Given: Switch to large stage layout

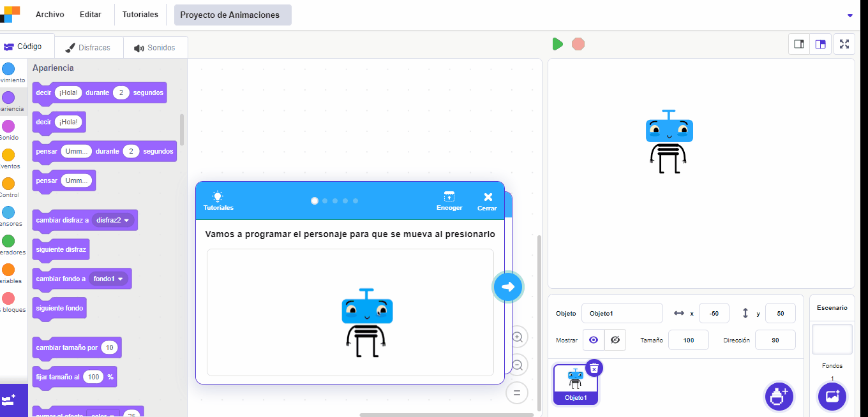Looking at the screenshot, I should 820,44.
